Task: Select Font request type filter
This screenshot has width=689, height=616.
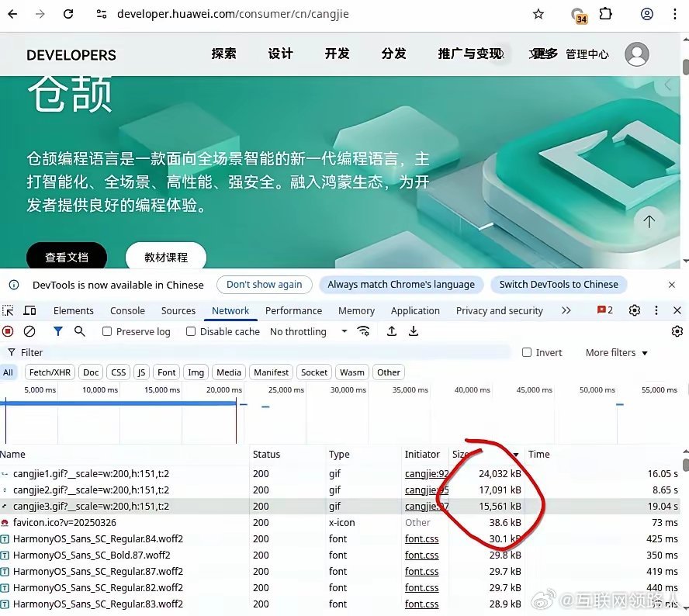Action: [x=167, y=372]
